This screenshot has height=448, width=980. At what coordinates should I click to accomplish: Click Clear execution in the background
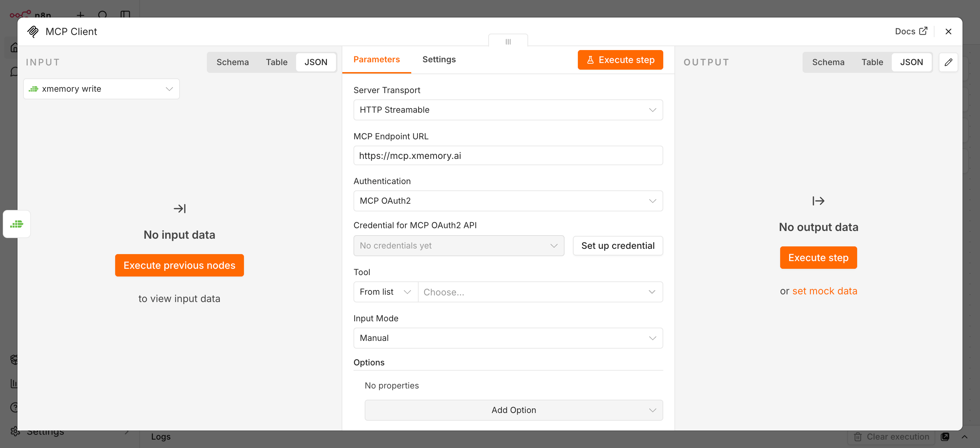(891, 436)
